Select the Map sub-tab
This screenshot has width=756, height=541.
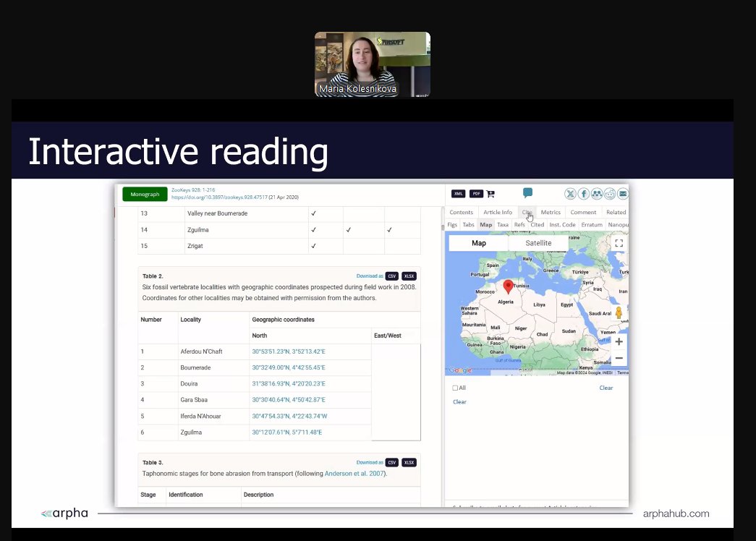[486, 225]
